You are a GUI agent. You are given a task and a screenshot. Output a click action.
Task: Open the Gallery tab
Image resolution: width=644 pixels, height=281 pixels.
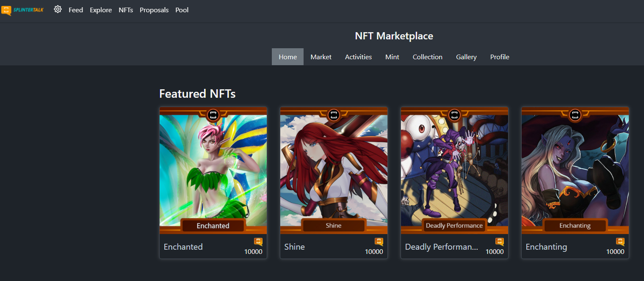[x=466, y=57]
